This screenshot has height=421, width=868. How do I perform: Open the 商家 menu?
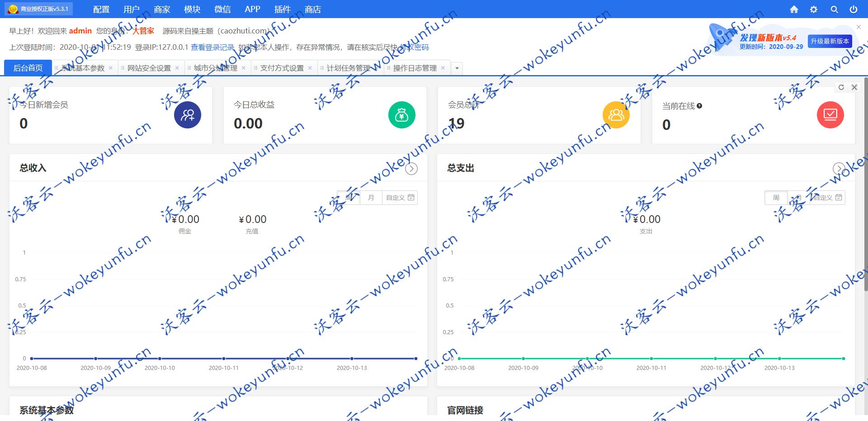pyautogui.click(x=162, y=9)
